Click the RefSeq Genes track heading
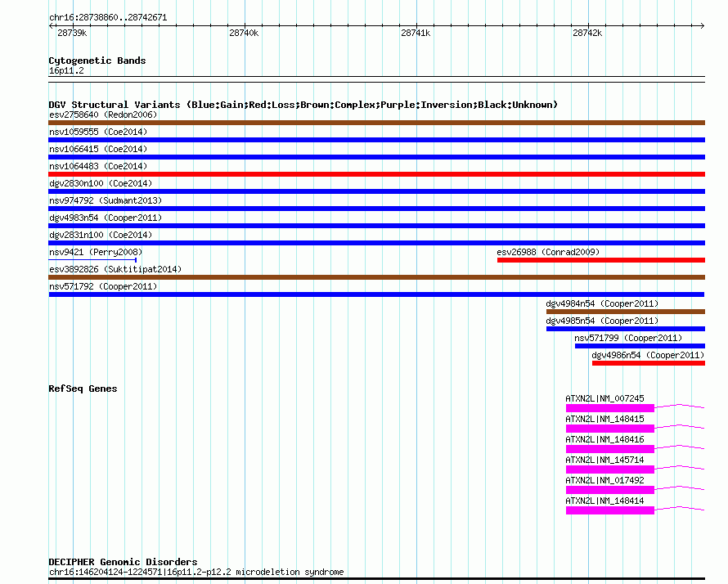The image size is (728, 584). (83, 389)
